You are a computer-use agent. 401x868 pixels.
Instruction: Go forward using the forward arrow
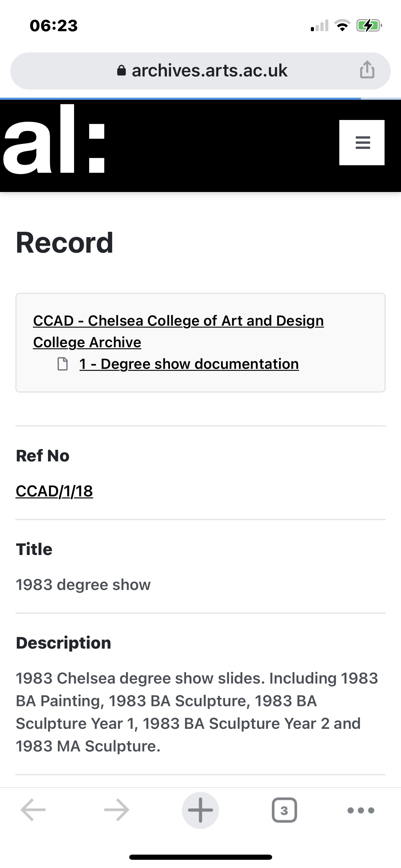pyautogui.click(x=117, y=810)
